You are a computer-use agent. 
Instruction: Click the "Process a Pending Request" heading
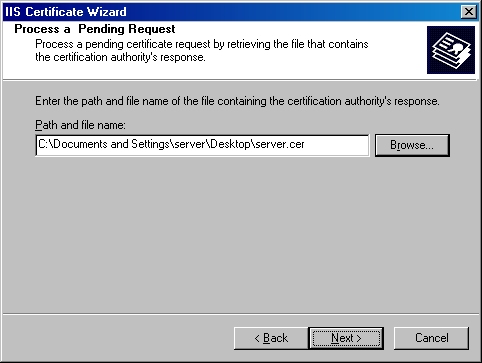click(95, 29)
